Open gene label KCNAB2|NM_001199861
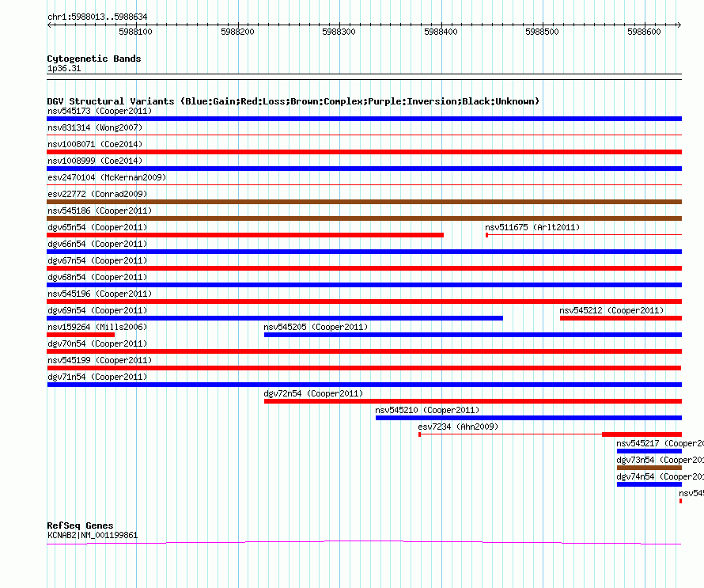704x588 pixels. pyautogui.click(x=93, y=536)
